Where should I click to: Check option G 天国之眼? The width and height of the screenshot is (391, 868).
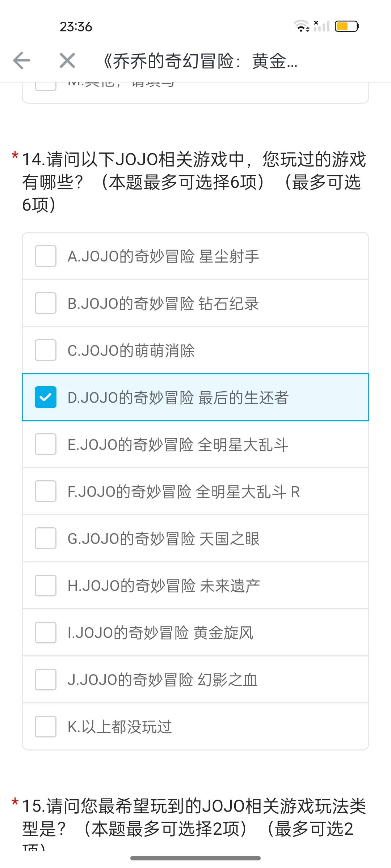pyautogui.click(x=46, y=538)
